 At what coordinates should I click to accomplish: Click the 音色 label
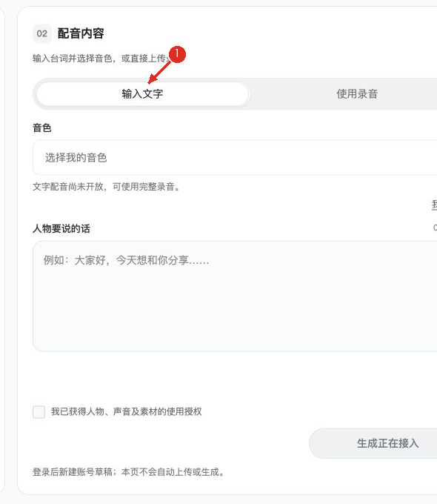click(x=41, y=127)
